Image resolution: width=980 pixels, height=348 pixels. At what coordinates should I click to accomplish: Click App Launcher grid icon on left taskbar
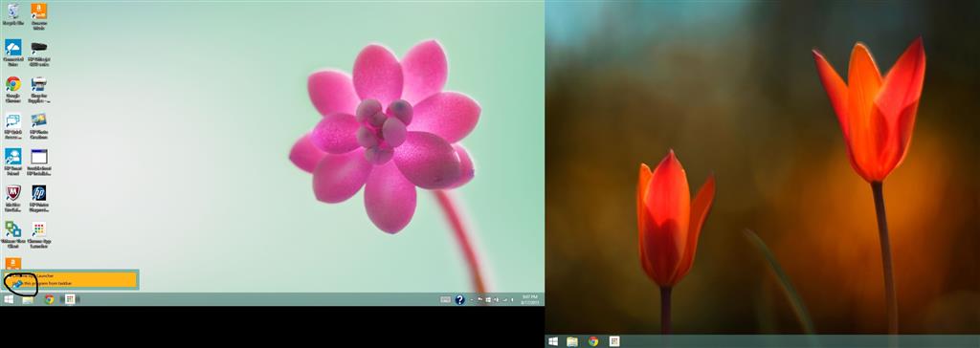coord(70,299)
